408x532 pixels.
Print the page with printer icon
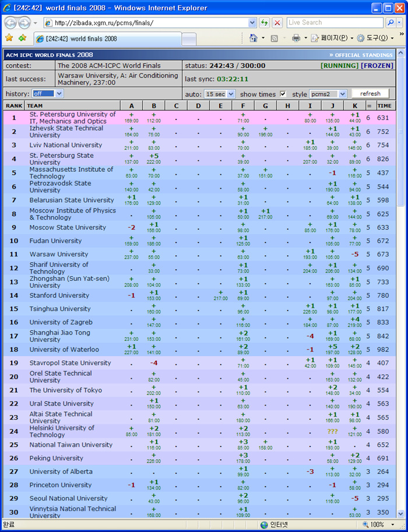click(296, 38)
